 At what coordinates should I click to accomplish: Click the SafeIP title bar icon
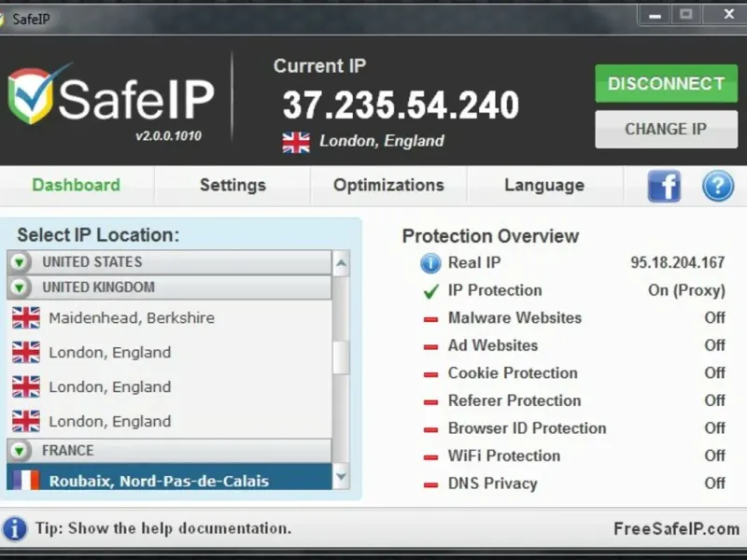[2, 19]
